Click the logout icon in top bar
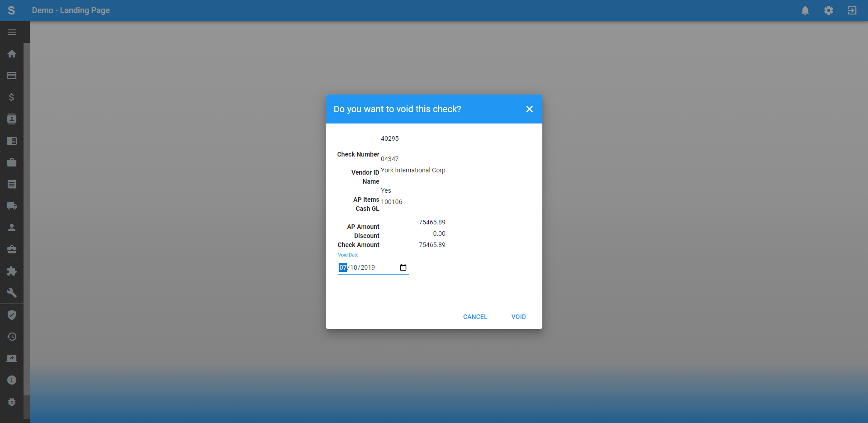The image size is (868, 423). tap(852, 10)
